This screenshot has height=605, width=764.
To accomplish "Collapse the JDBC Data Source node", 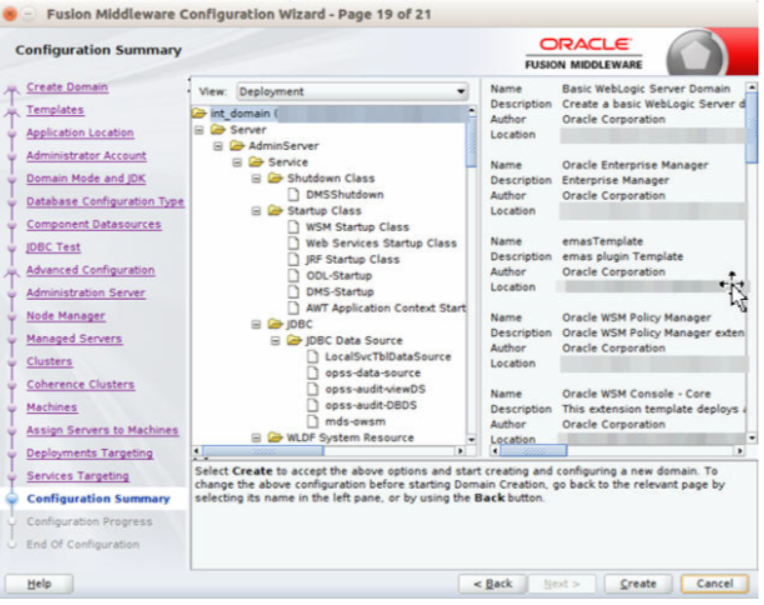I will pos(275,340).
